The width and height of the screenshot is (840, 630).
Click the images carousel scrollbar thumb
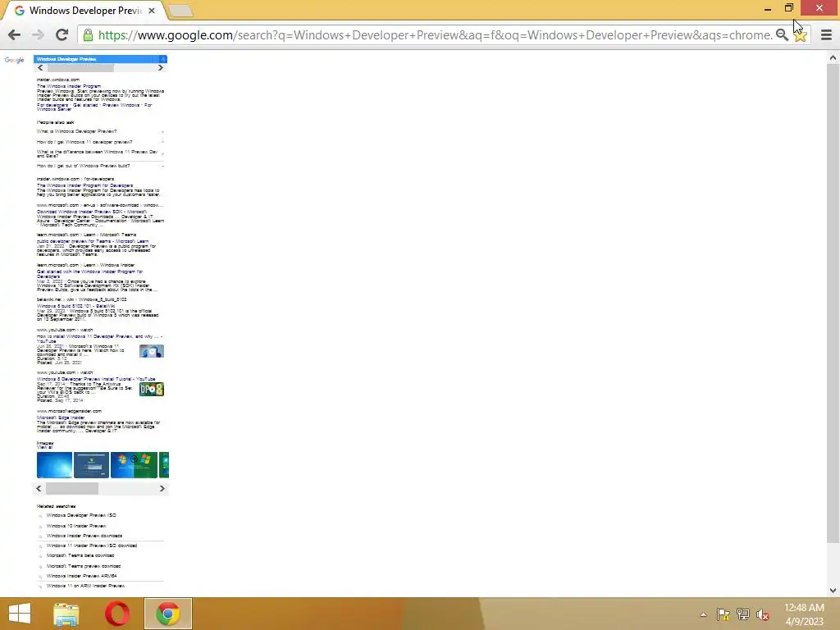pyautogui.click(x=72, y=489)
